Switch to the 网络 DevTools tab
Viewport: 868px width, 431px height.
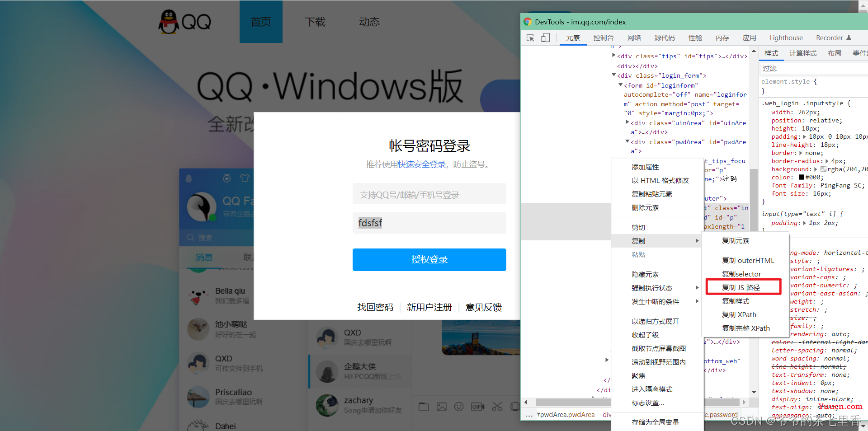coord(634,38)
